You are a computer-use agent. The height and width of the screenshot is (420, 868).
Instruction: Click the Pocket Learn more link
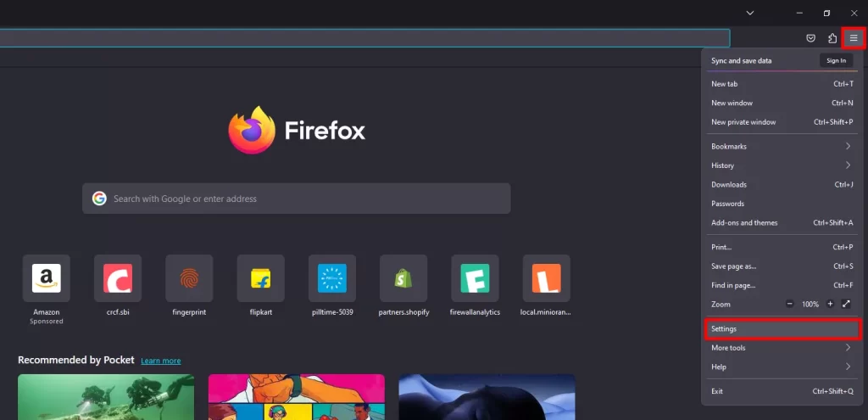160,361
